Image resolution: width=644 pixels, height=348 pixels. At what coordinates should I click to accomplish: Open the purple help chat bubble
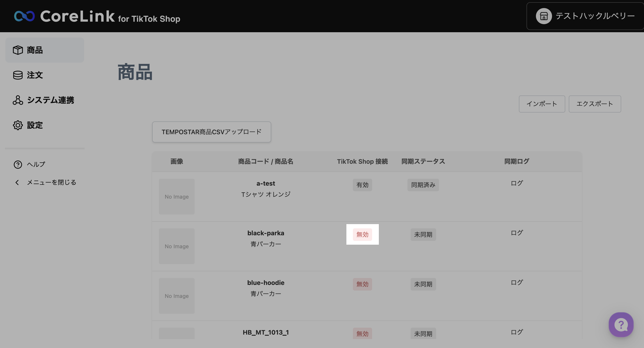point(621,325)
